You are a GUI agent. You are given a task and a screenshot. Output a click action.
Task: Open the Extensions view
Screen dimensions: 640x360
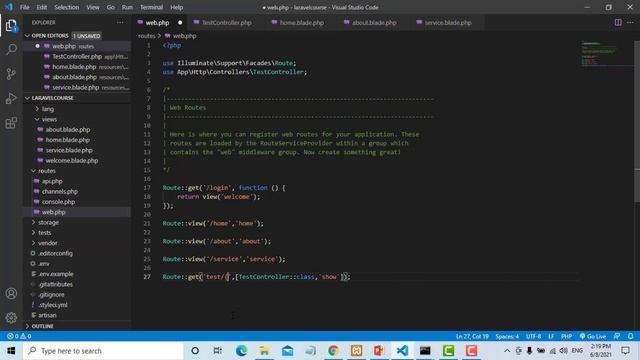[x=11, y=123]
